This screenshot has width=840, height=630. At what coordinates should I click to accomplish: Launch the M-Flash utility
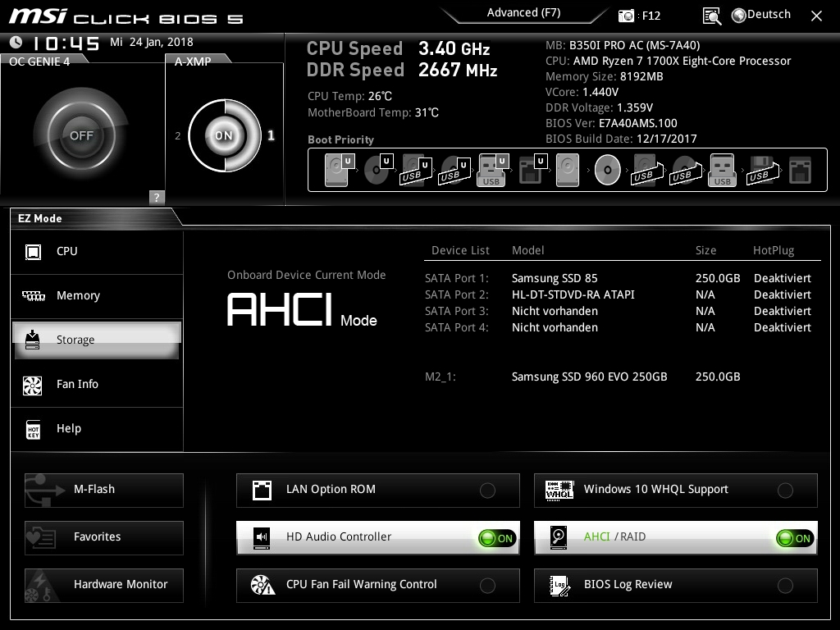pyautogui.click(x=104, y=491)
